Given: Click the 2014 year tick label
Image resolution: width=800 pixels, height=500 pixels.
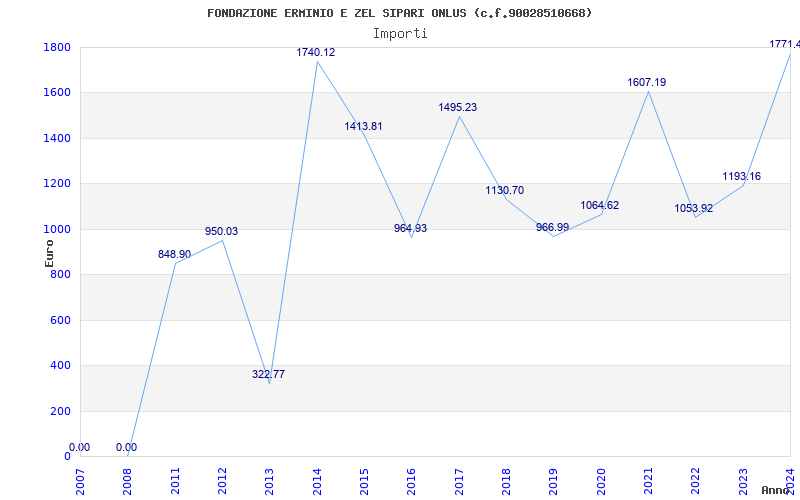Looking at the screenshot, I should (x=317, y=481).
